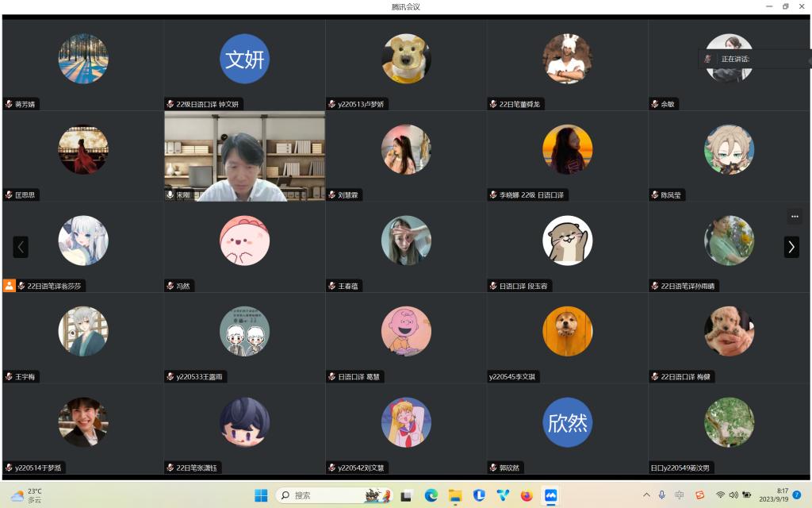This screenshot has width=812, height=508.
Task: Click the microphone icon beside 宋刚
Action: point(170,194)
